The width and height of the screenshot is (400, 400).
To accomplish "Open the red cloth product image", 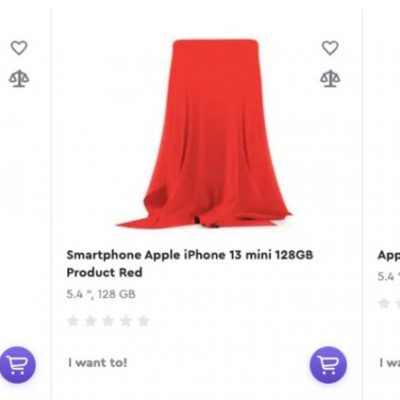I will pyautogui.click(x=204, y=133).
